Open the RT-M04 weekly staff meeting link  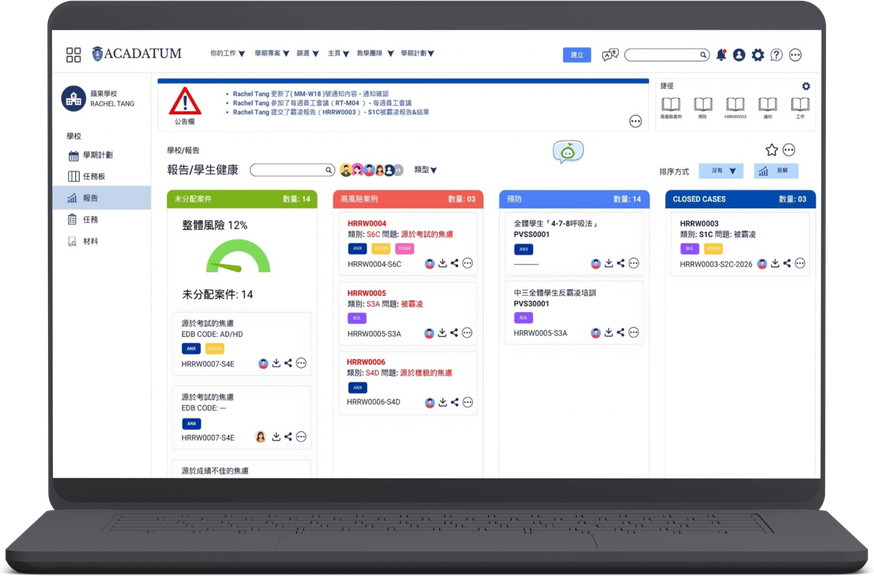point(322,103)
